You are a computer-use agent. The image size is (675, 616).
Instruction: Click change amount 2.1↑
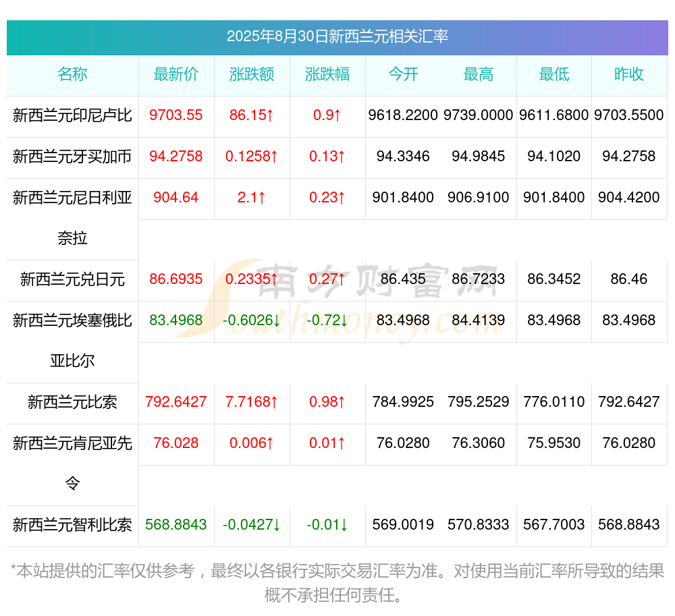(x=251, y=198)
